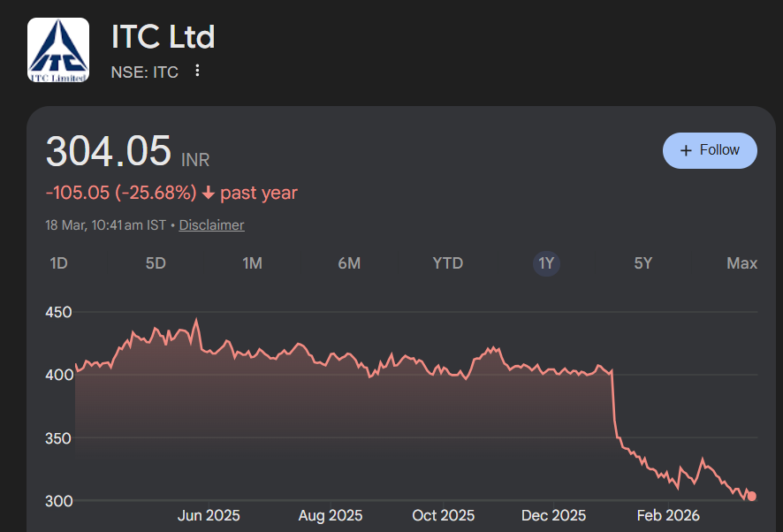
Task: Switch chart to 5D range
Action: [156, 263]
